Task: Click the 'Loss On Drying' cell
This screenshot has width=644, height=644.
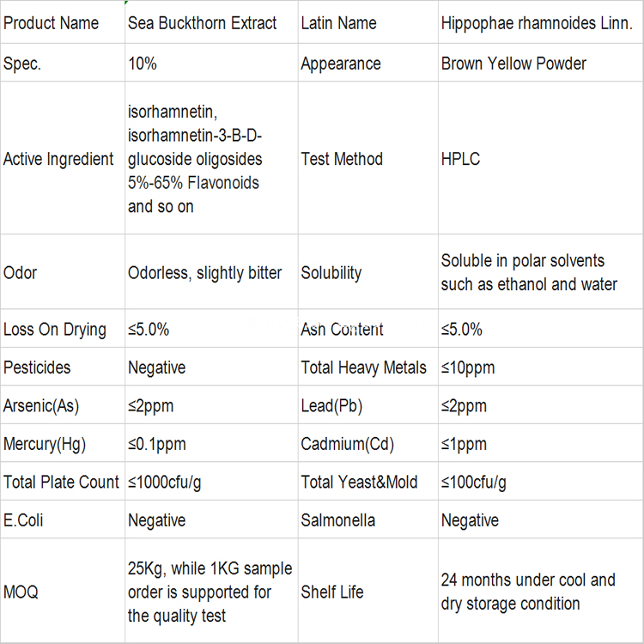Action: [55, 330]
